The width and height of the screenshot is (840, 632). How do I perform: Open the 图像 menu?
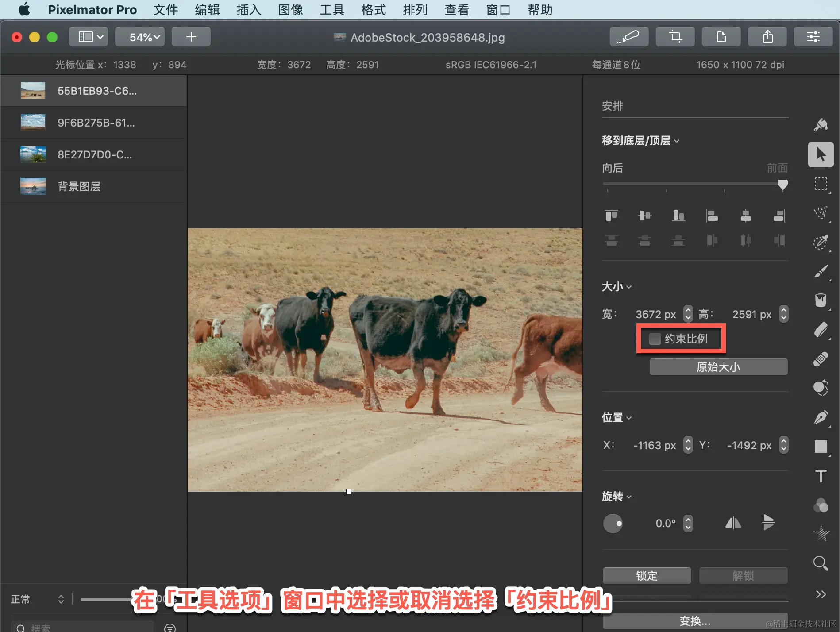point(290,10)
